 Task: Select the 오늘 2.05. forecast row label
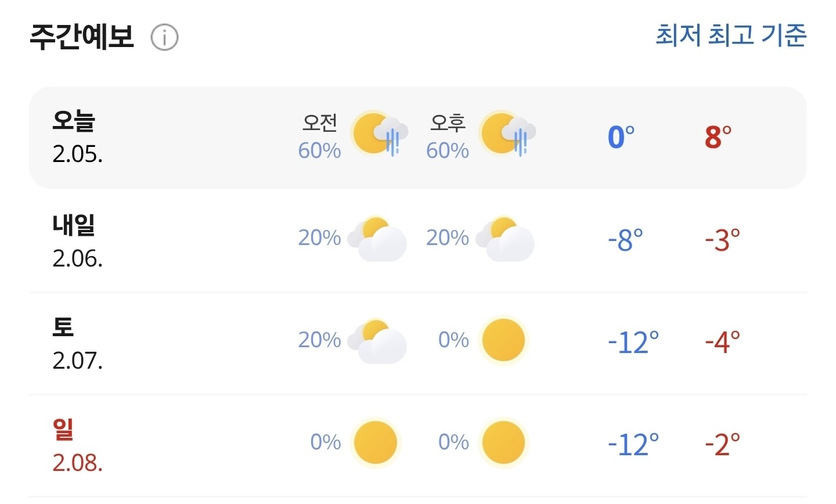point(77,137)
